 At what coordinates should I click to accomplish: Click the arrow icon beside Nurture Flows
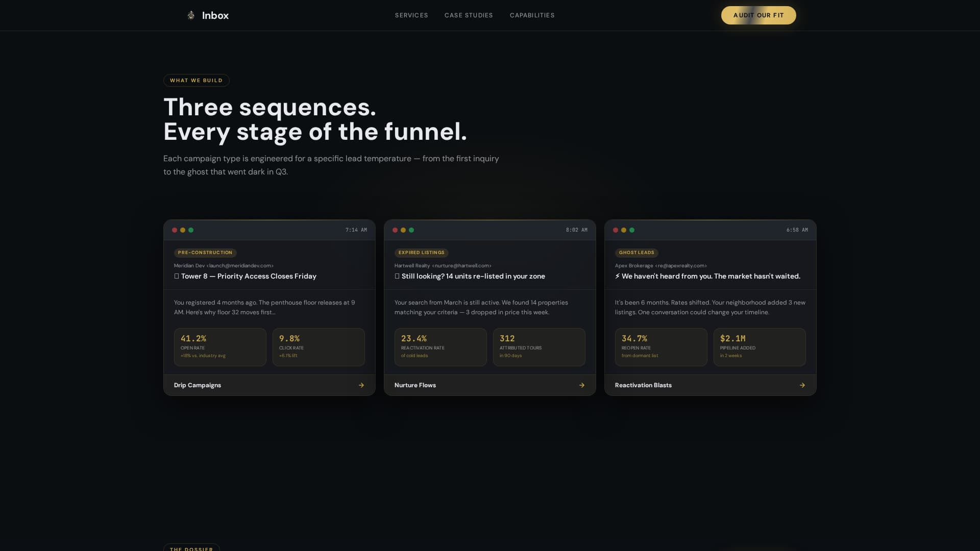pyautogui.click(x=582, y=385)
